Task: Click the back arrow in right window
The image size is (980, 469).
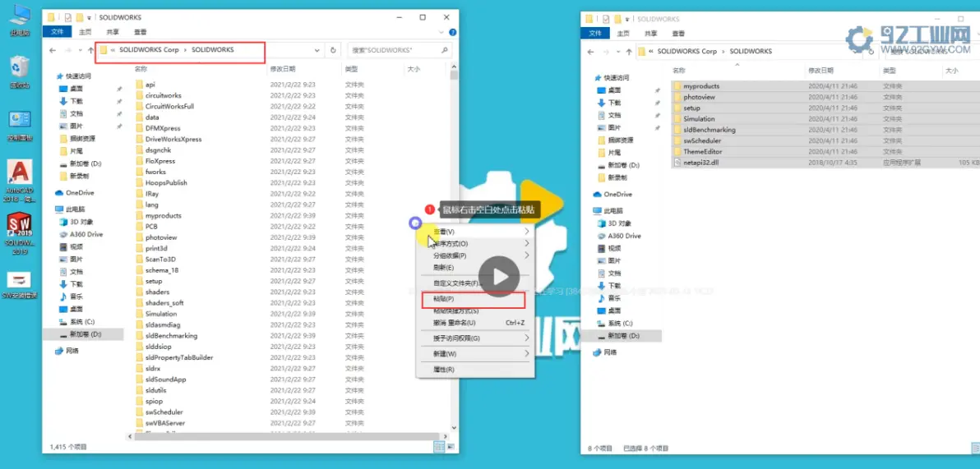Action: point(590,51)
